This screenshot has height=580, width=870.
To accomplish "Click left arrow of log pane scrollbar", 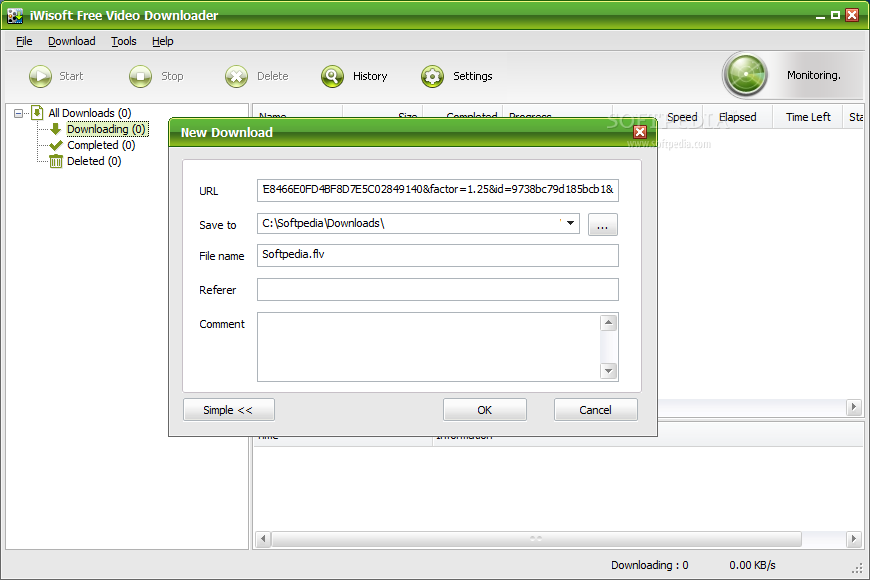I will 263,538.
